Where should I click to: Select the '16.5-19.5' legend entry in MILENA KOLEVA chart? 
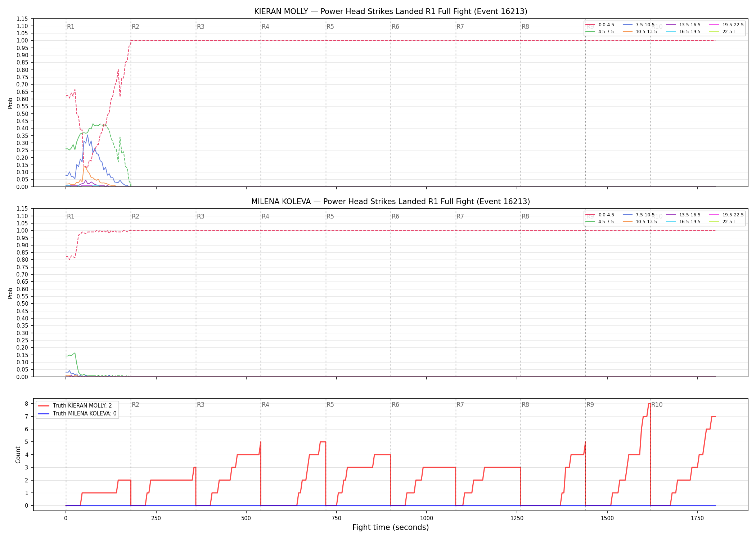pyautogui.click(x=684, y=222)
